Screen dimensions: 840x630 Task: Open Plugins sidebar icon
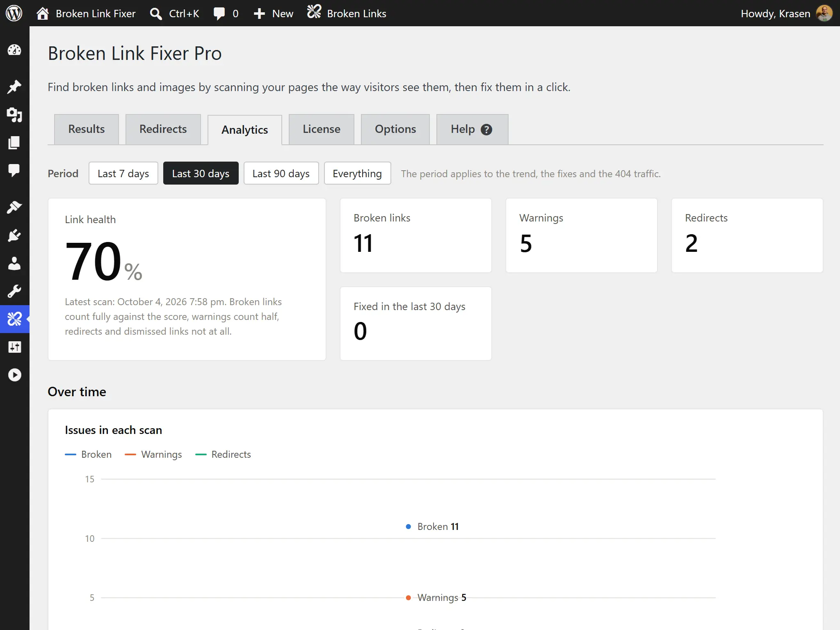(14, 235)
